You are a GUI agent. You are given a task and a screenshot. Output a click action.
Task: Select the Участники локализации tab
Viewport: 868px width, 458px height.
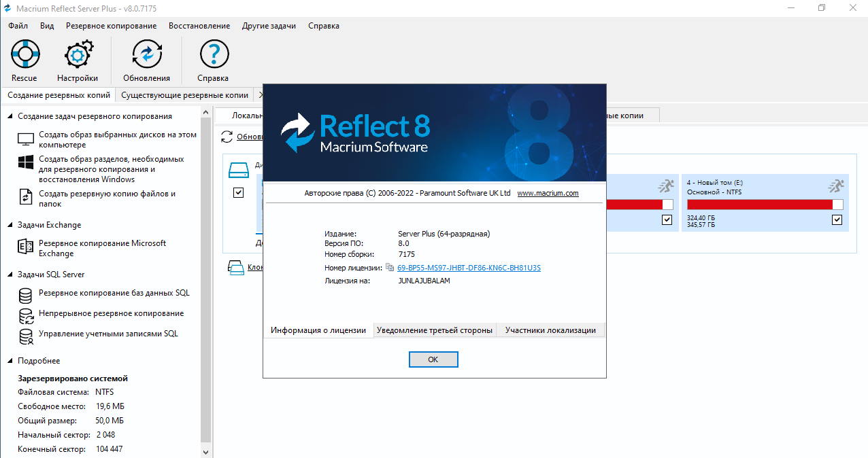tap(550, 330)
